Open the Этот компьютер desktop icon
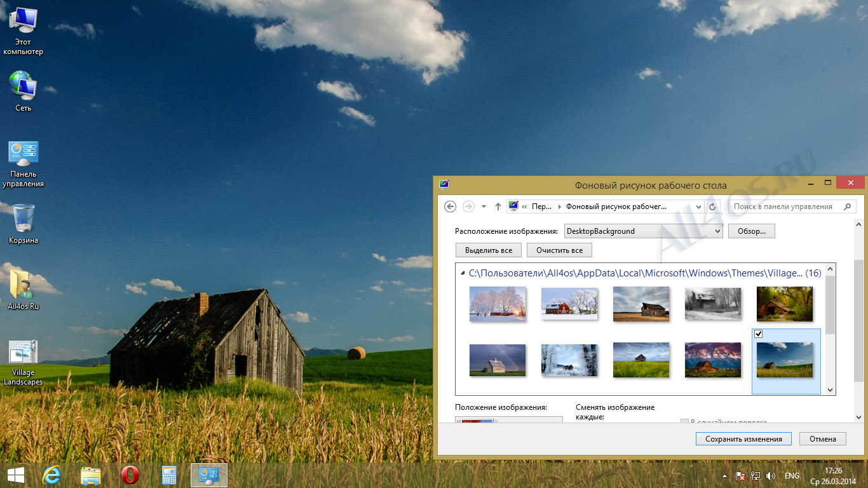This screenshot has width=868, height=488. point(23,30)
